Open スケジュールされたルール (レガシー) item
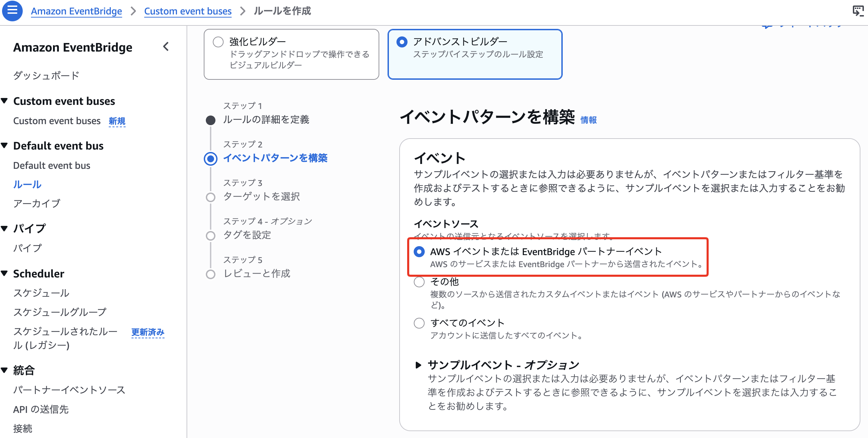The image size is (868, 438). 65,338
